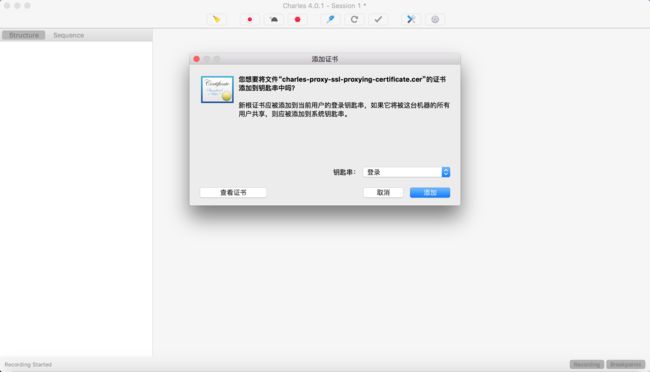Switch to the Sequence tab

[68, 35]
